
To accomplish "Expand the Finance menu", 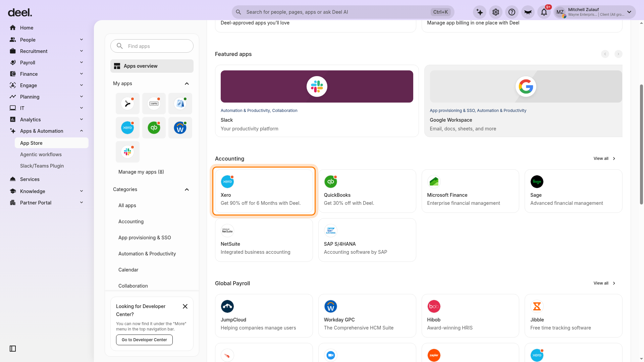I will point(47,74).
